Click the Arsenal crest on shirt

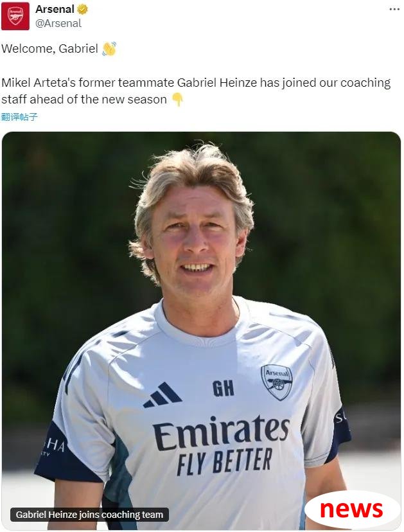pyautogui.click(x=276, y=382)
